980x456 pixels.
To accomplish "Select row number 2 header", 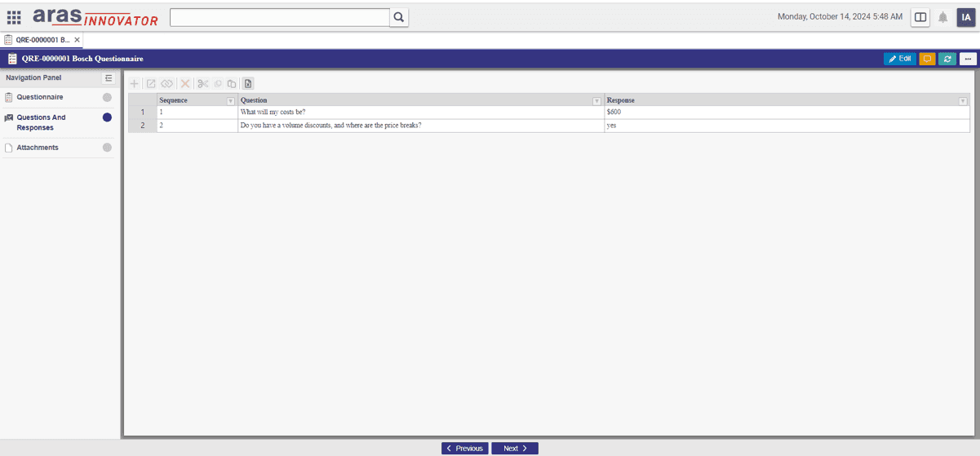I will click(142, 126).
